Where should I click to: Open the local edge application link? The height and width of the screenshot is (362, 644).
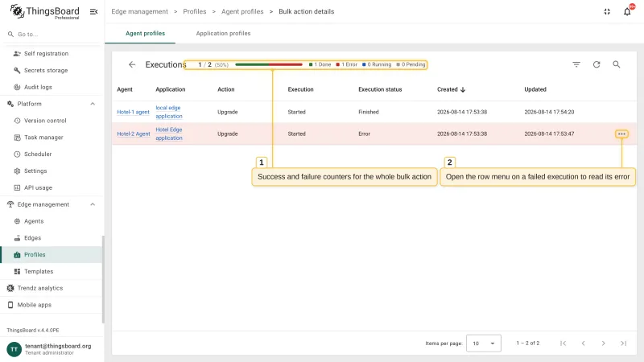tap(169, 112)
